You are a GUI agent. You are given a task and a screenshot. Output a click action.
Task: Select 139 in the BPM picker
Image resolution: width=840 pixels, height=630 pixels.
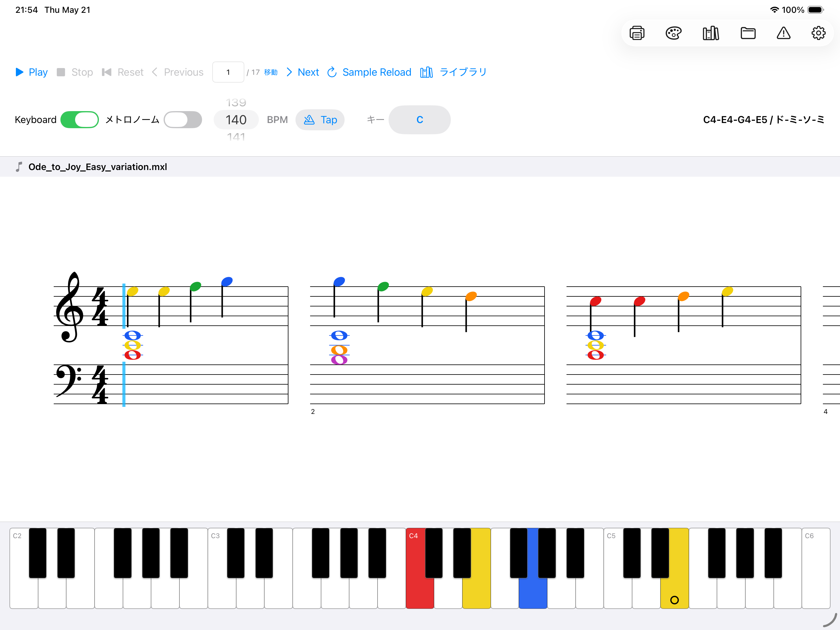point(236,103)
